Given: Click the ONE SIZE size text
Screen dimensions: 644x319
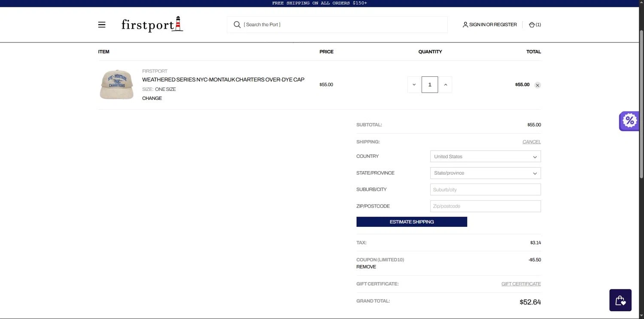Looking at the screenshot, I should tap(165, 89).
